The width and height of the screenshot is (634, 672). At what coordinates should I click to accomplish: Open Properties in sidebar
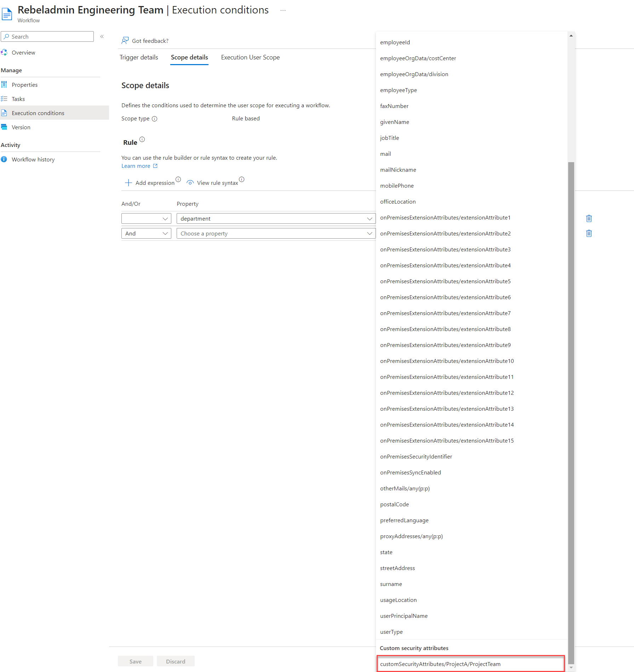pos(24,85)
